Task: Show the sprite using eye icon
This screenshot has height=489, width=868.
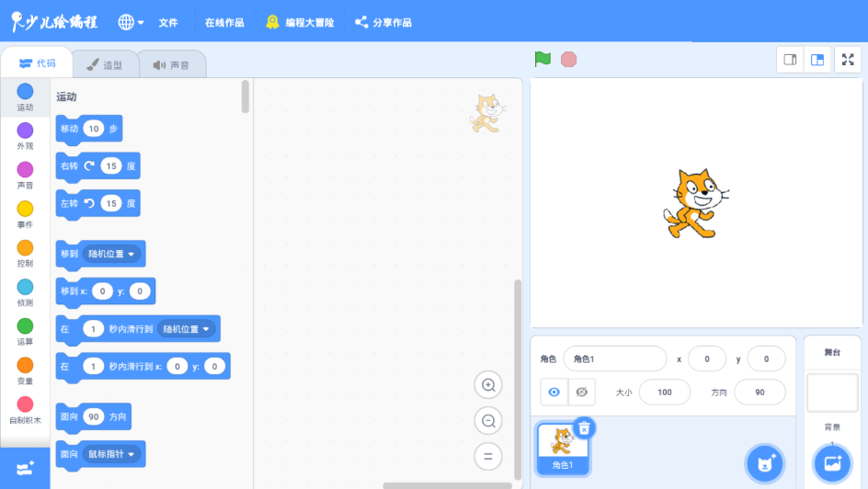Action: coord(554,392)
